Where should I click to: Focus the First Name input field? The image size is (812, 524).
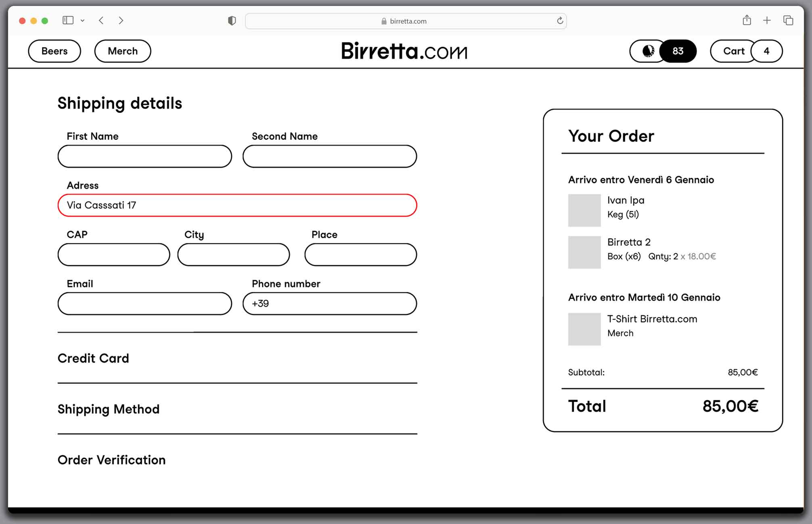click(144, 156)
